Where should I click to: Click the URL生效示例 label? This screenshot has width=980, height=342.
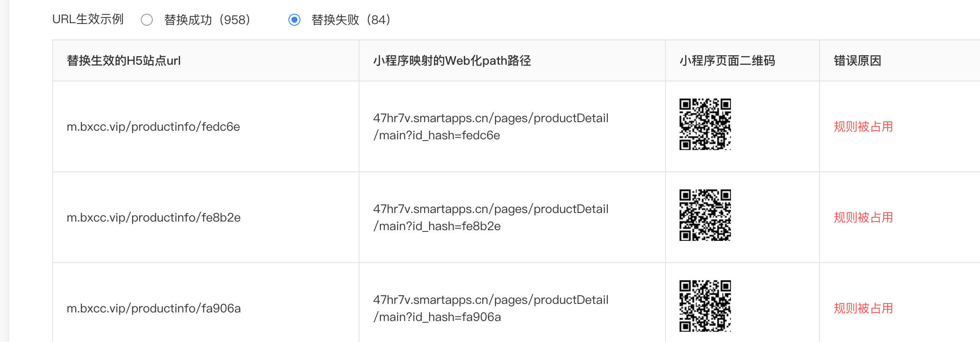pos(88,19)
